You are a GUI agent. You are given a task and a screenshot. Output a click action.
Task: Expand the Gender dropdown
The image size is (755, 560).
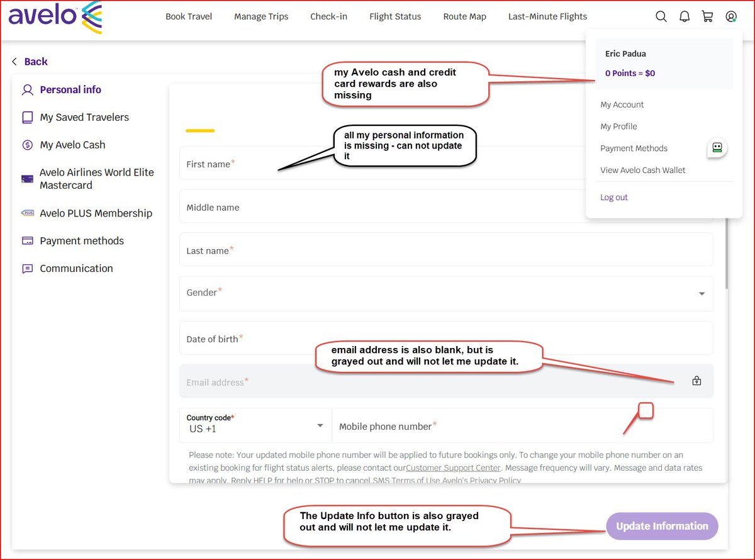coord(446,294)
